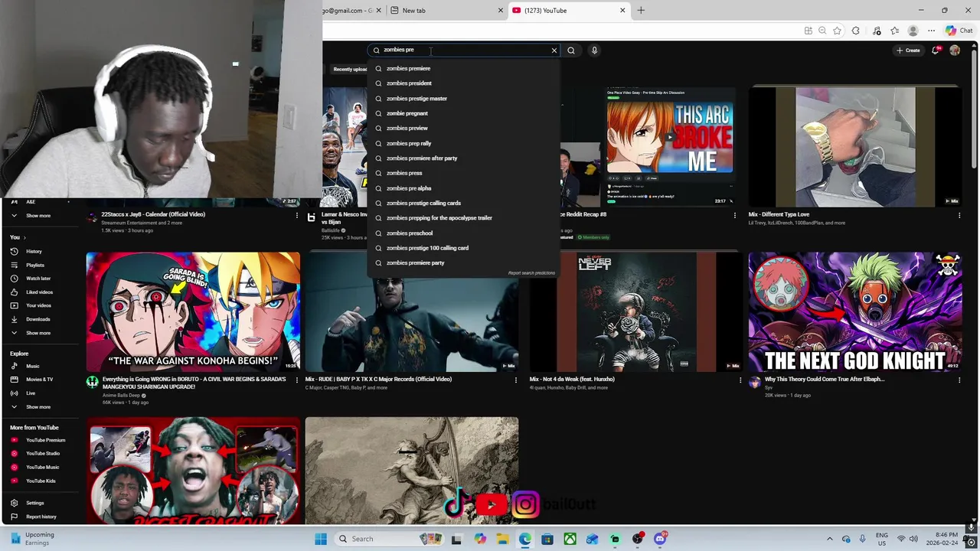Select suggestion 'zombie pregnant'
Screen dimensions: 980x551
[x=463, y=113]
